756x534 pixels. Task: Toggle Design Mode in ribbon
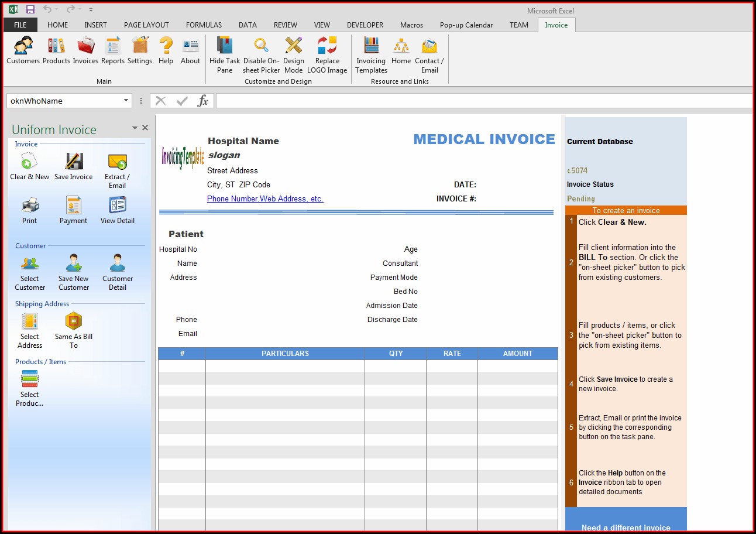click(x=293, y=54)
